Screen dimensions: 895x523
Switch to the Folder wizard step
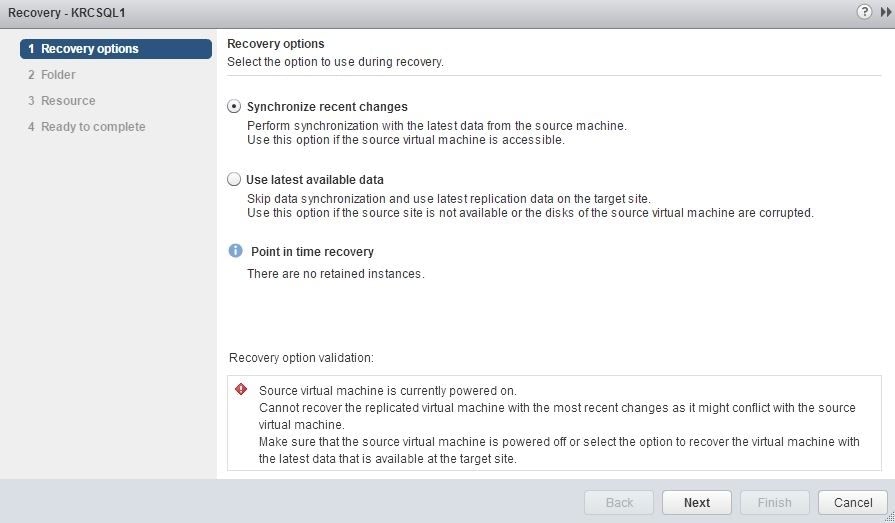tap(58, 75)
